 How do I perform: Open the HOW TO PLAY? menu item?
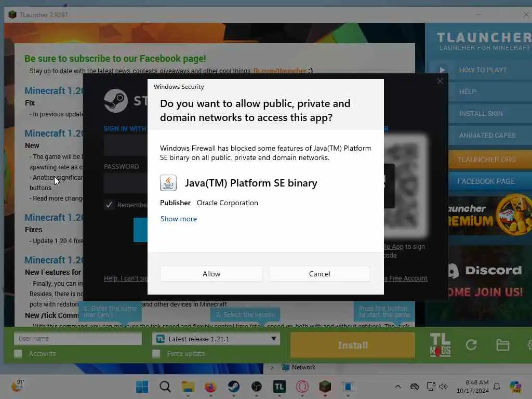483,70
